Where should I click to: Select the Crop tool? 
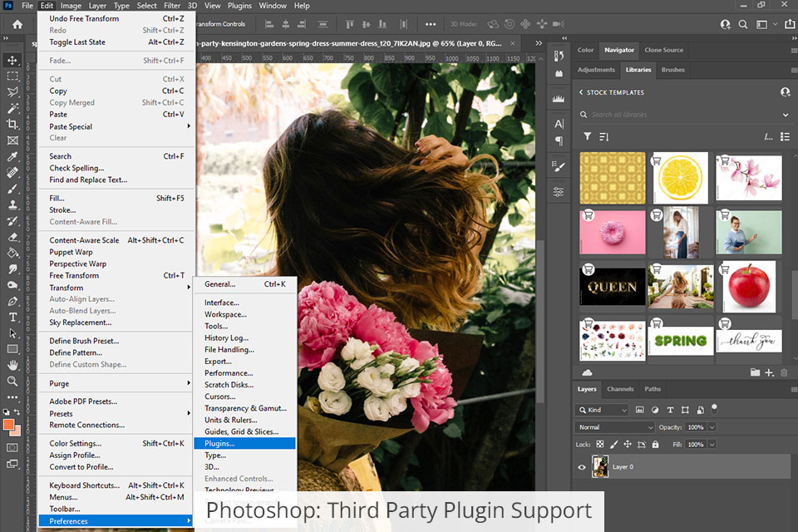12,124
